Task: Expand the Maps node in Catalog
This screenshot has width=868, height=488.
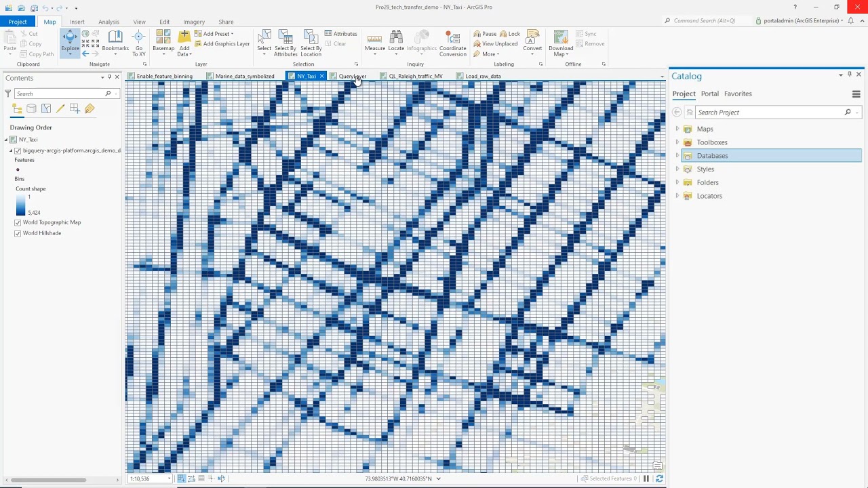Action: 677,129
